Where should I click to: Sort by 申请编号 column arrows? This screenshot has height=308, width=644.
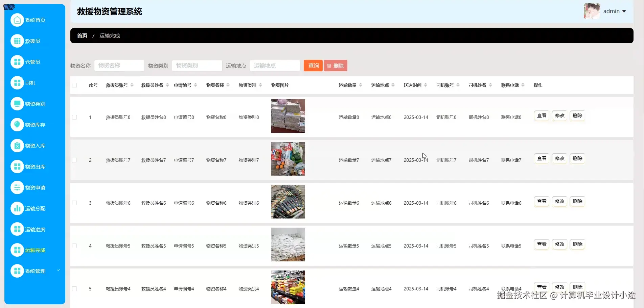pos(195,85)
